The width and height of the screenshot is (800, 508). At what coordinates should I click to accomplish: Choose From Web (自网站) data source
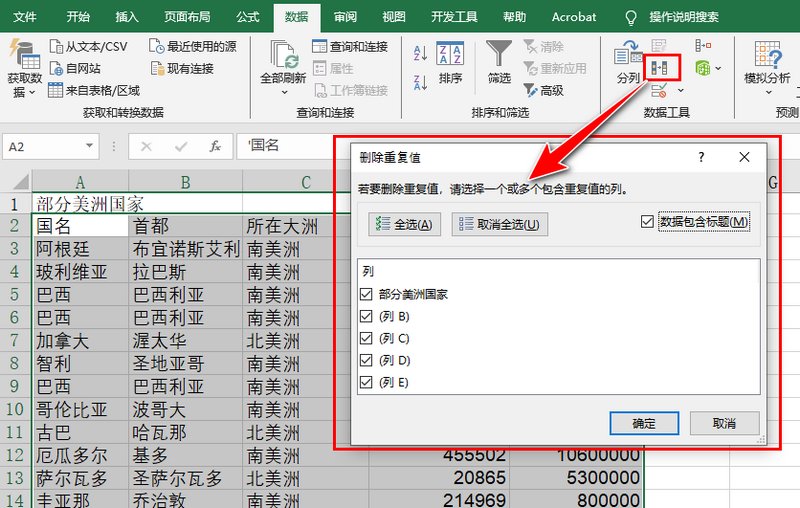(x=75, y=68)
